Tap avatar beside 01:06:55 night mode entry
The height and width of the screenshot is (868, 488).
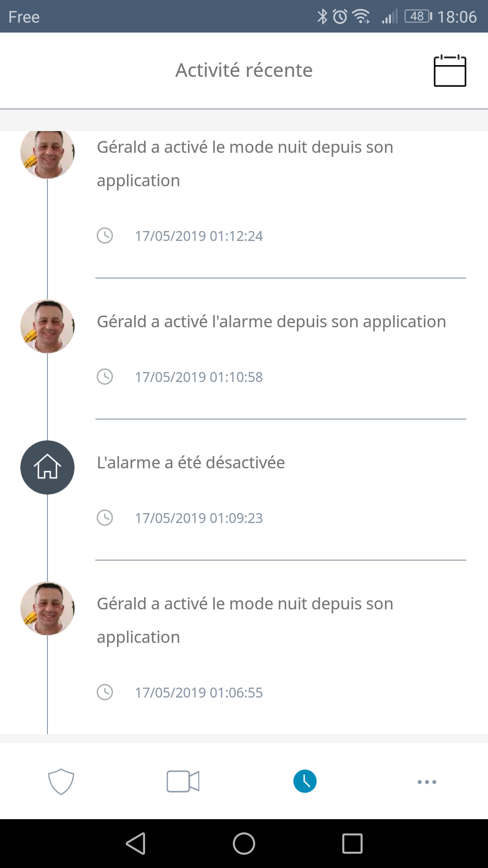point(47,608)
